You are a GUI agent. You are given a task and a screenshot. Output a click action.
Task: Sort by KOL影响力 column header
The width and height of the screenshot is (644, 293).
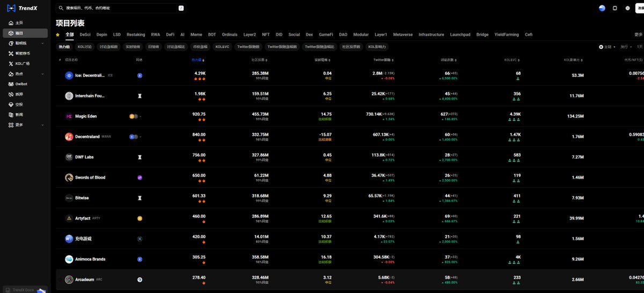pos(574,60)
